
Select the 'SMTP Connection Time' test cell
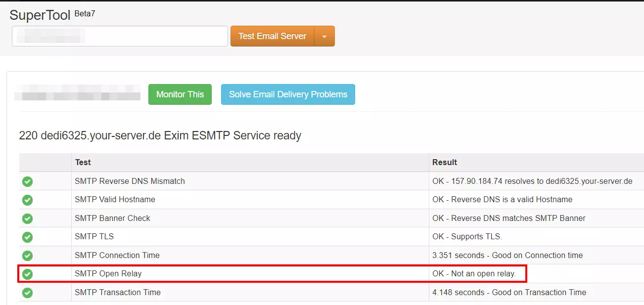click(x=250, y=255)
